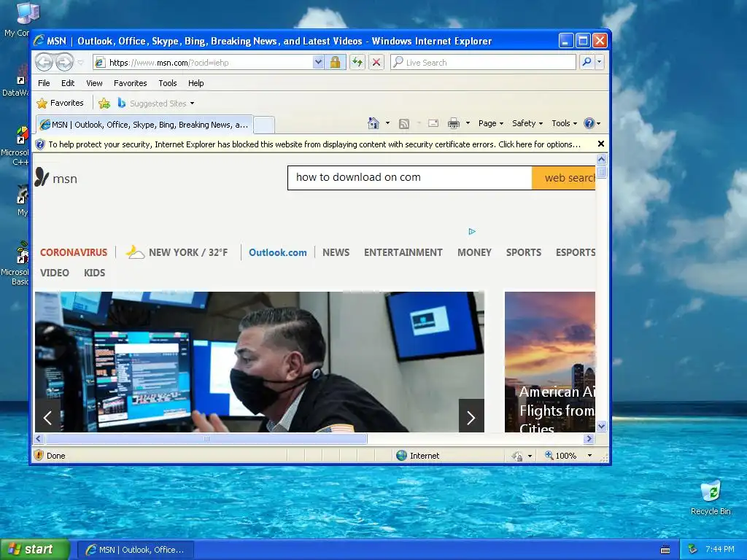
Task: Click the AdChoices triangle icon
Action: coord(472,231)
